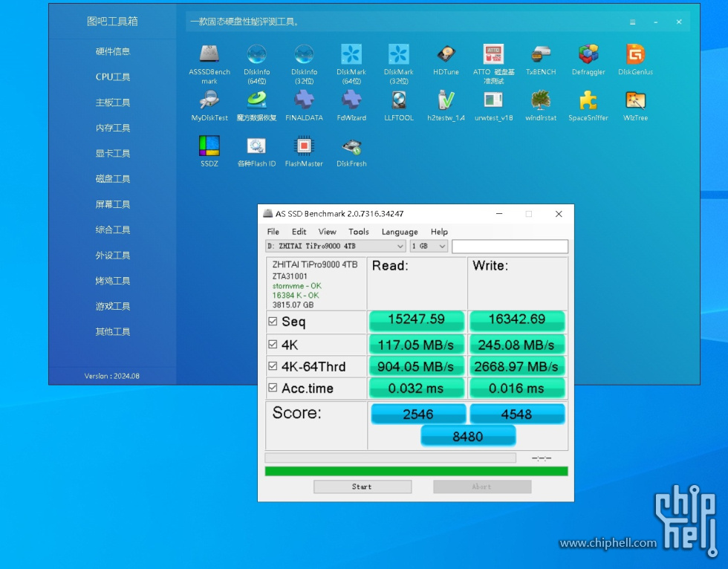Open the Edit menu in AS SSD
This screenshot has height=569, width=728.
tap(299, 232)
